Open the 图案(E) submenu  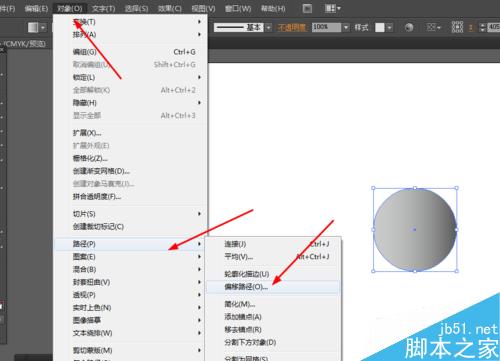click(130, 257)
